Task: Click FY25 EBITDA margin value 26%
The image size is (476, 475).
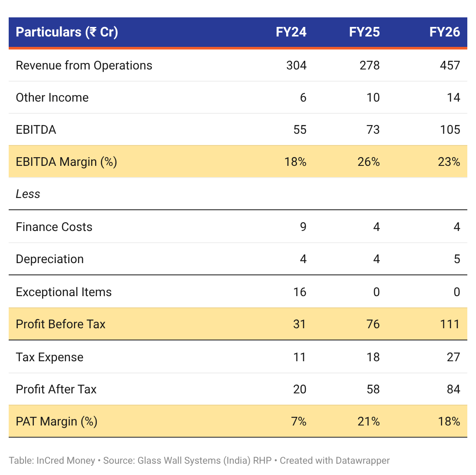Action: (x=369, y=162)
